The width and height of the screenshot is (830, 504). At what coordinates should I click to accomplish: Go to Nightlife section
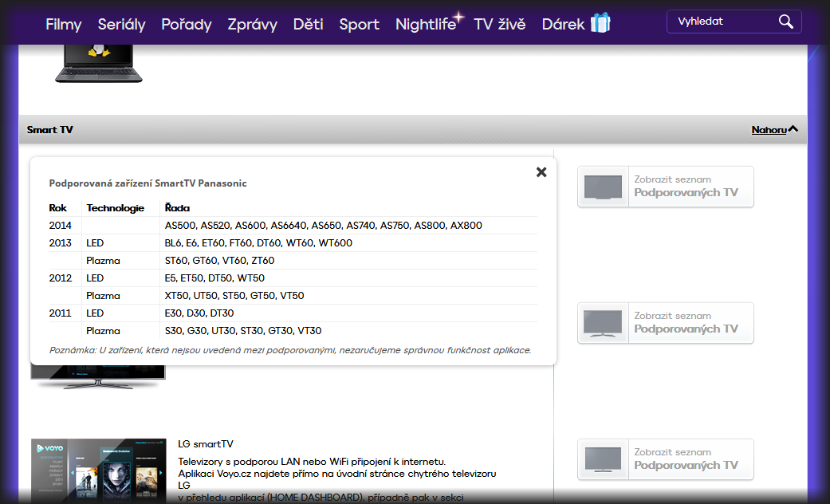pyautogui.click(x=426, y=25)
